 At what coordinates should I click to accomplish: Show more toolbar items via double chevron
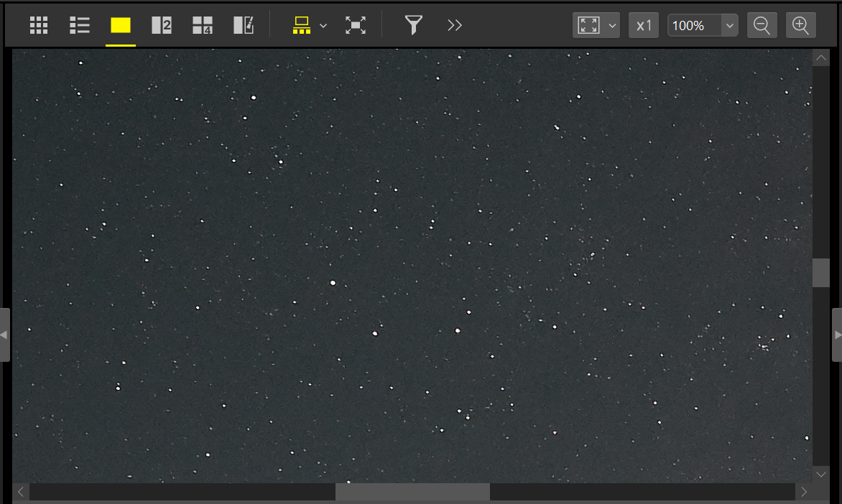coord(454,26)
